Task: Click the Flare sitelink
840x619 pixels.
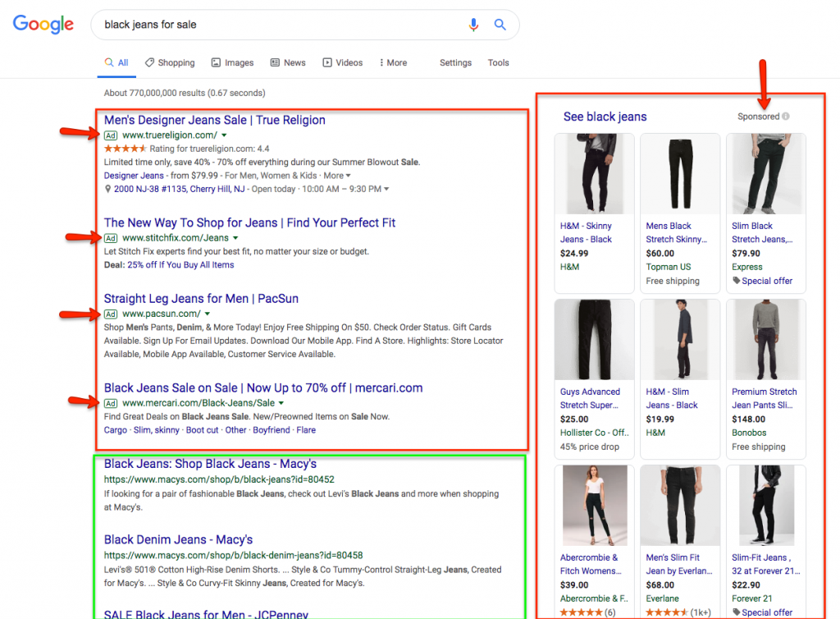Action: (x=306, y=430)
